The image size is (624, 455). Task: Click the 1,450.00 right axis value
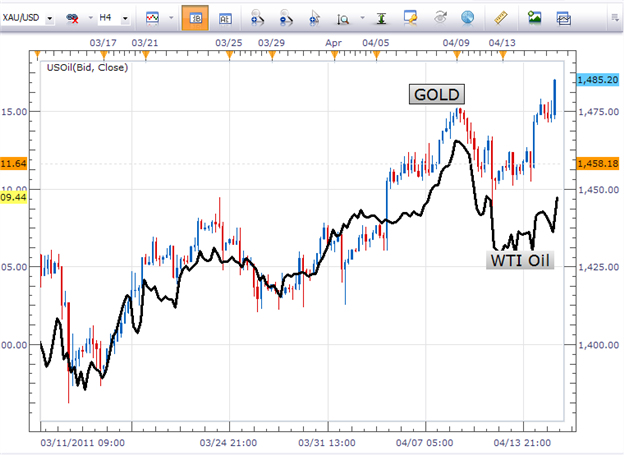click(x=599, y=190)
